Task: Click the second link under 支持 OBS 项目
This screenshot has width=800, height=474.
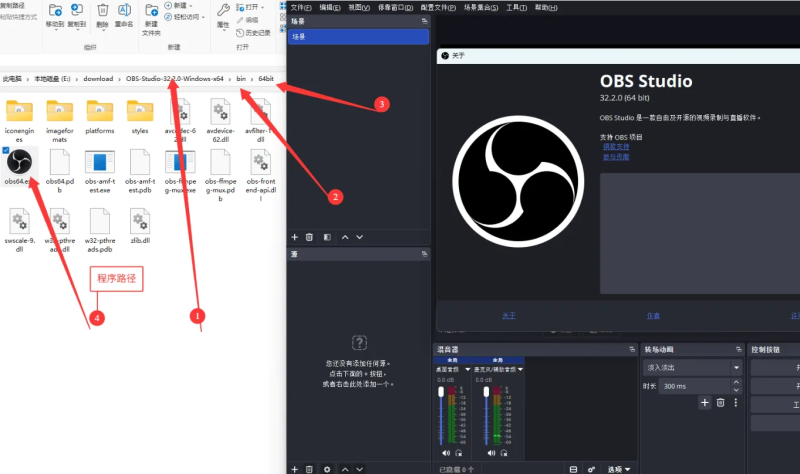Action: pos(616,157)
